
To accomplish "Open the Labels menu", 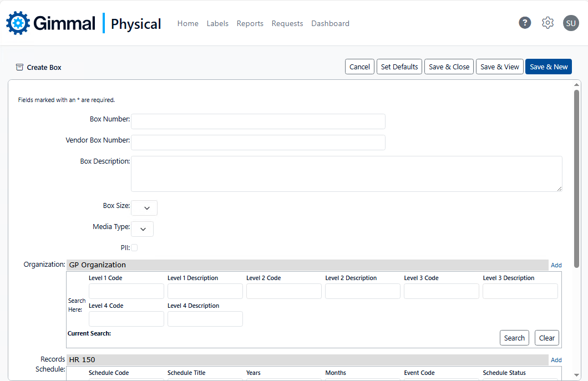I will 217,23.
